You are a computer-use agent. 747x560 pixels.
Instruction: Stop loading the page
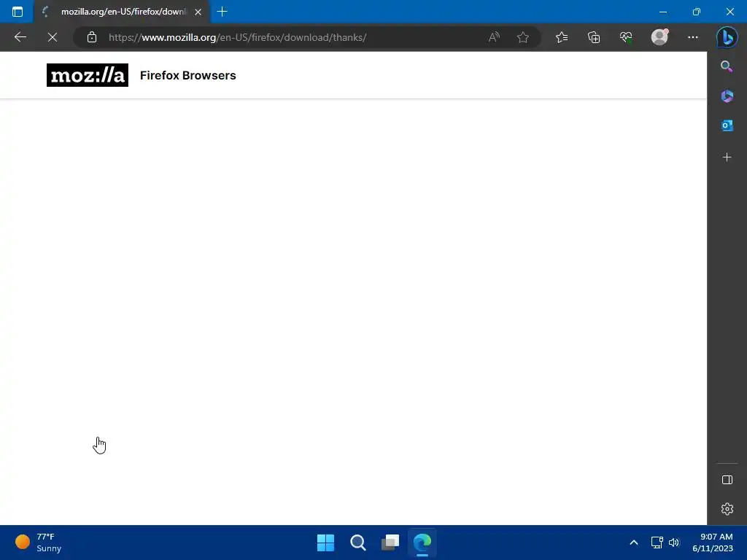[x=53, y=37]
